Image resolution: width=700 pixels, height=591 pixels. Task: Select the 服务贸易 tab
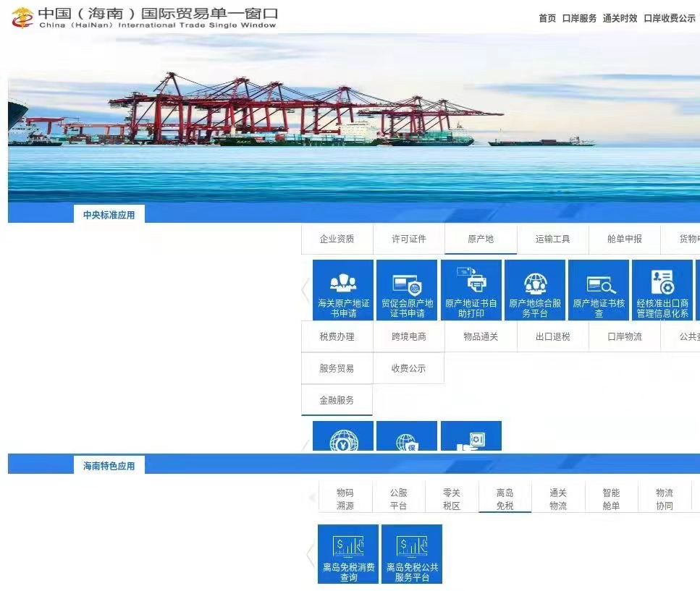point(337,368)
